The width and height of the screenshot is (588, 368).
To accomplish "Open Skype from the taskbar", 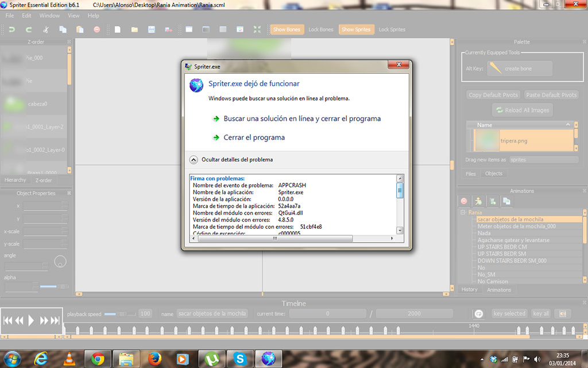I will 239,359.
